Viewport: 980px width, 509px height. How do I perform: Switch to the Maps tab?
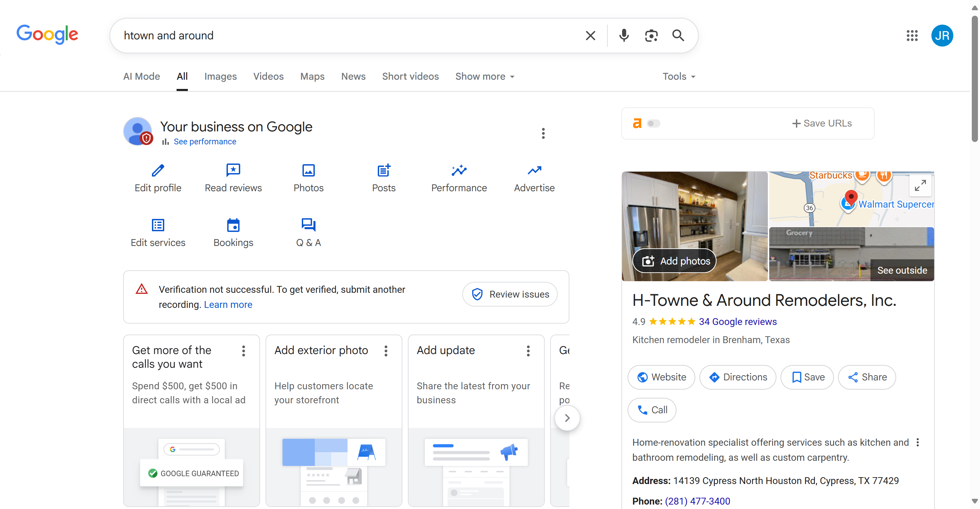click(x=312, y=77)
